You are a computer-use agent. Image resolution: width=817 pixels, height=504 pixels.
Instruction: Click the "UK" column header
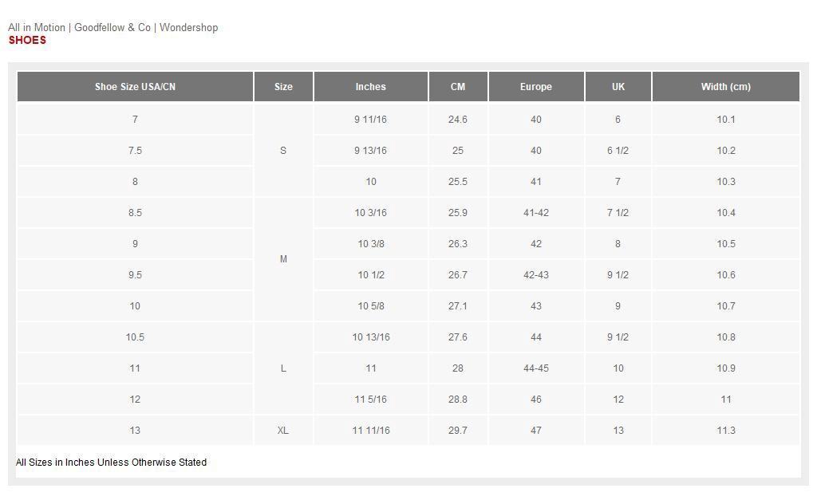click(618, 87)
